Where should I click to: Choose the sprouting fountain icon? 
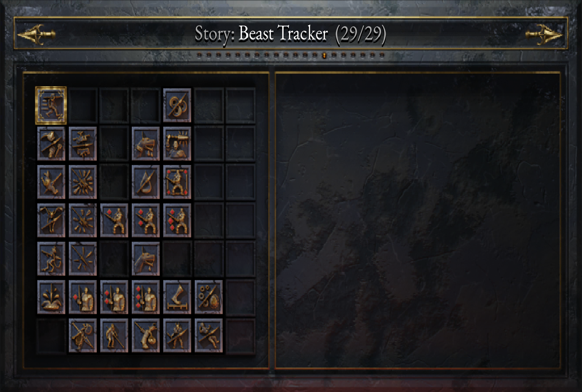pyautogui.click(x=51, y=297)
